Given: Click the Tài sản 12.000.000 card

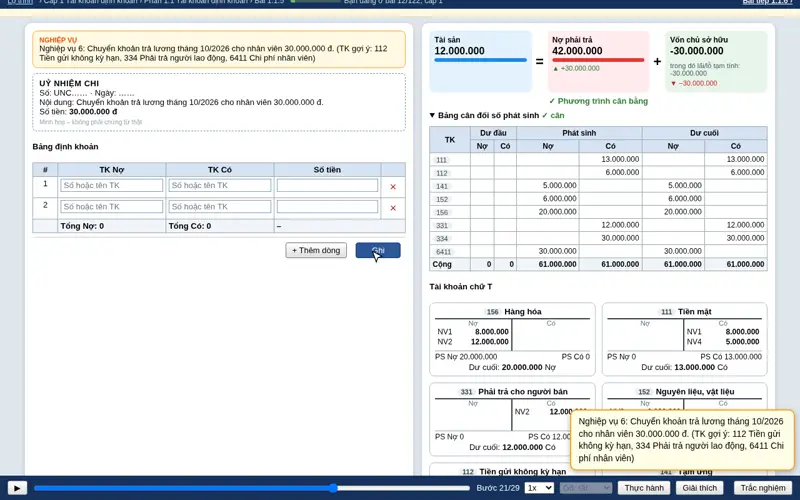Looking at the screenshot, I should point(480,62).
